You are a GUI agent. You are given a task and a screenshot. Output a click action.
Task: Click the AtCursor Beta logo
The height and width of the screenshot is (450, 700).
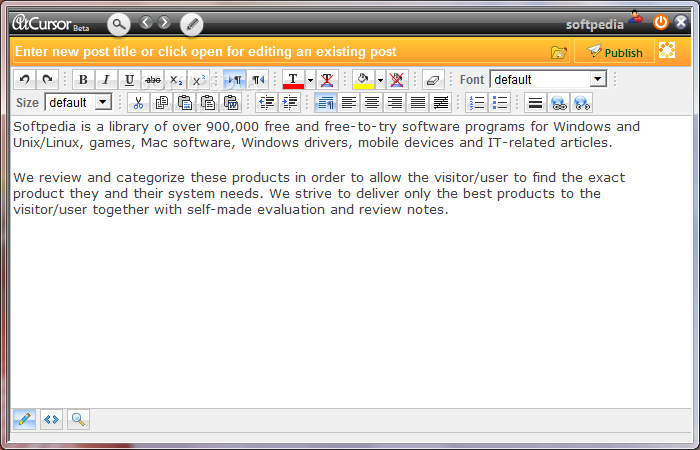pos(51,23)
